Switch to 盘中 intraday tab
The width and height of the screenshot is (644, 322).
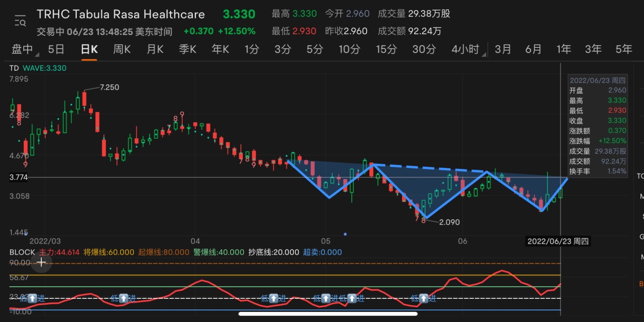22,49
